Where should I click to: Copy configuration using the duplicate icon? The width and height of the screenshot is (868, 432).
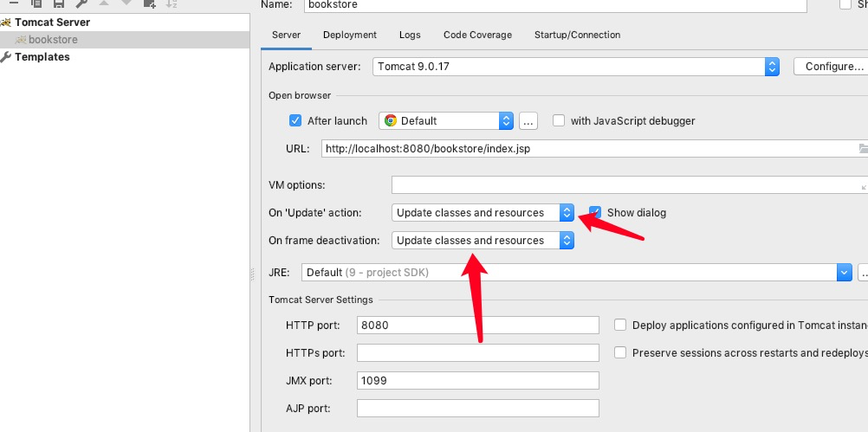(36, 3)
